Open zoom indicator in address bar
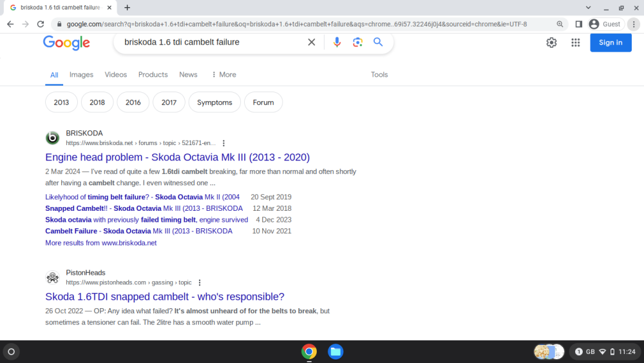Screen dimensions: 644x363 pyautogui.click(x=560, y=25)
